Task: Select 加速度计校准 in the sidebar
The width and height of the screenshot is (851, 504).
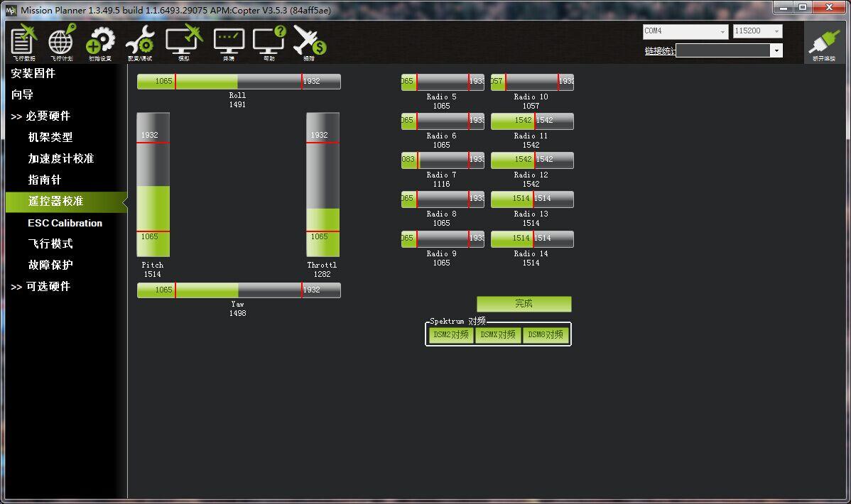Action: point(61,159)
